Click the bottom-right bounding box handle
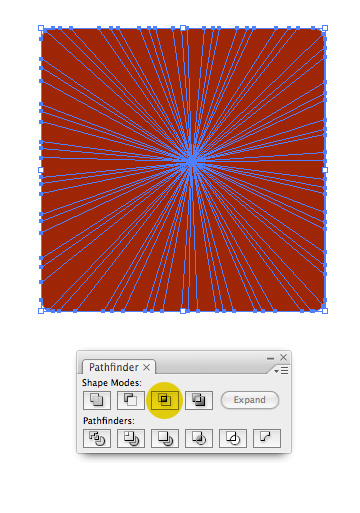360x513 pixels. pos(325,311)
